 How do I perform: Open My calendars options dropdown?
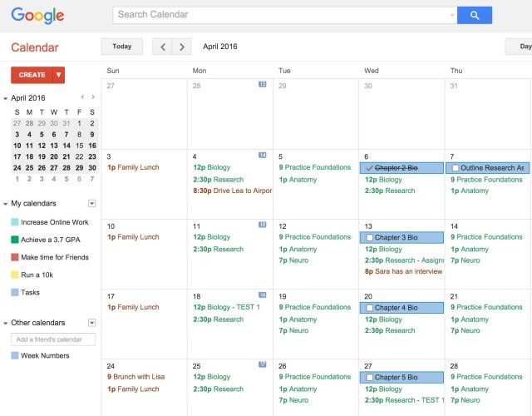(91, 203)
